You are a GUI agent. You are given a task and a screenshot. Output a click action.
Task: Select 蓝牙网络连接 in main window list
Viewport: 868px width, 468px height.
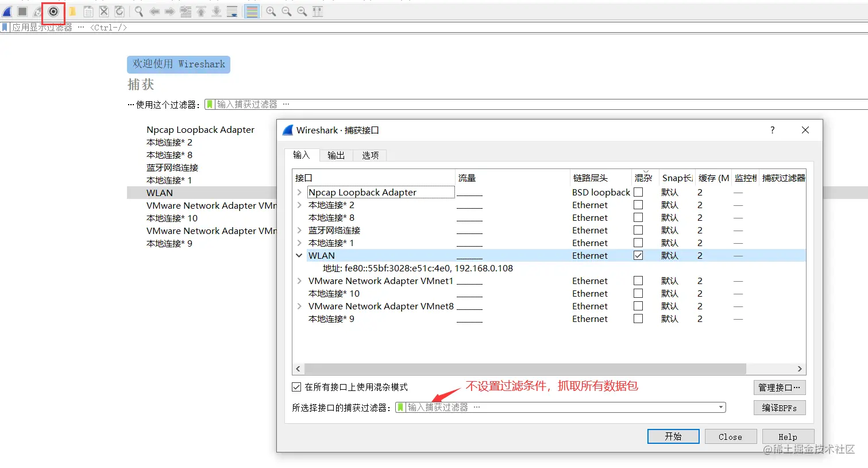tap(172, 167)
